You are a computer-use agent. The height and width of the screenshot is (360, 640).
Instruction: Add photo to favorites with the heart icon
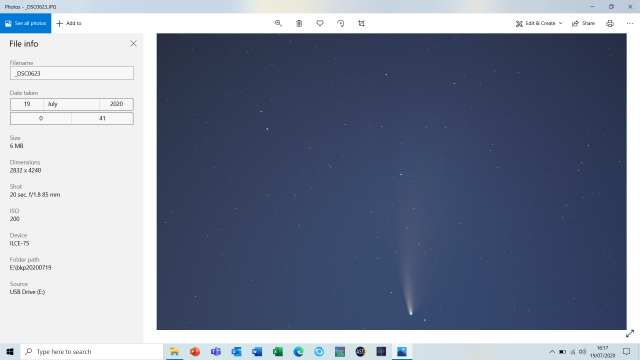[320, 23]
